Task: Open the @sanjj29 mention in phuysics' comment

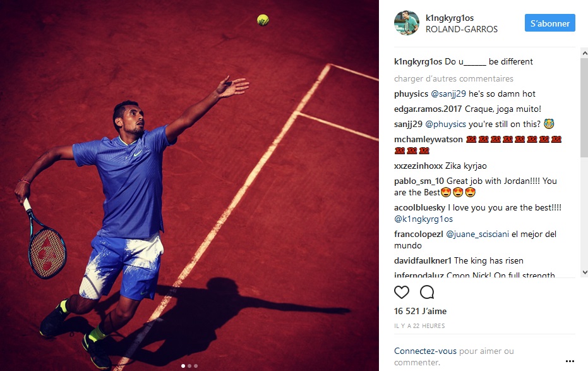Action: click(448, 94)
